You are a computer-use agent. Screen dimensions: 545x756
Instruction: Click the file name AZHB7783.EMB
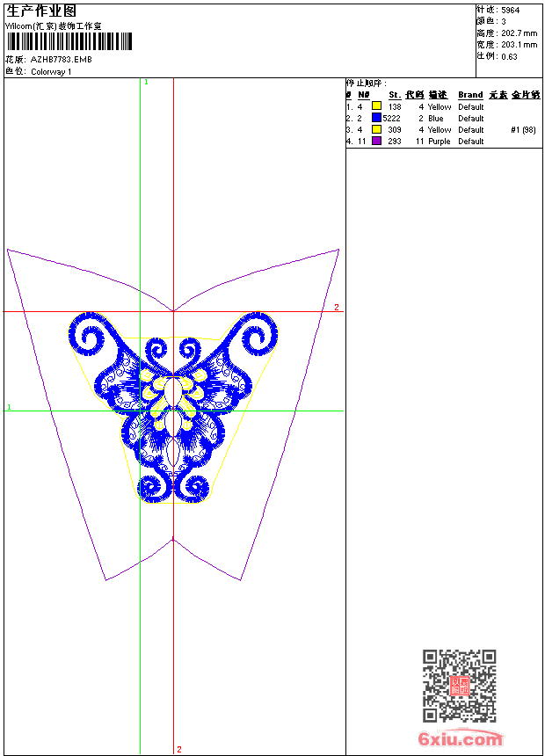(x=62, y=60)
